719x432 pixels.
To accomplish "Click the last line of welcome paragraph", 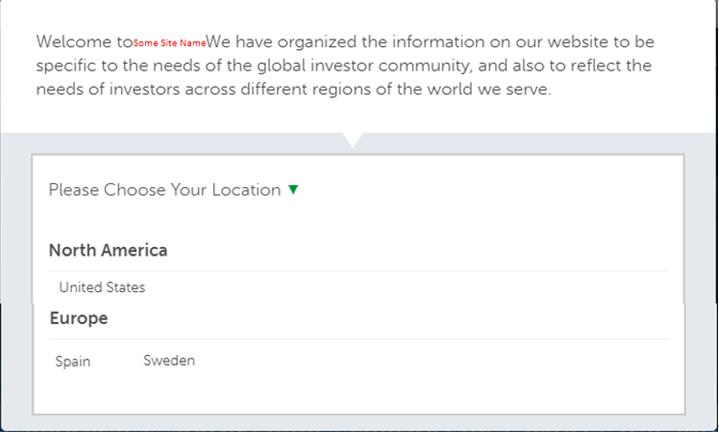I will coord(293,89).
